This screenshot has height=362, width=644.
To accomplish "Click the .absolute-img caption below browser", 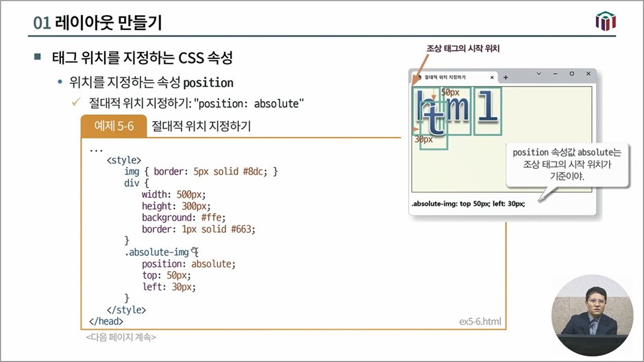I will pos(468,204).
